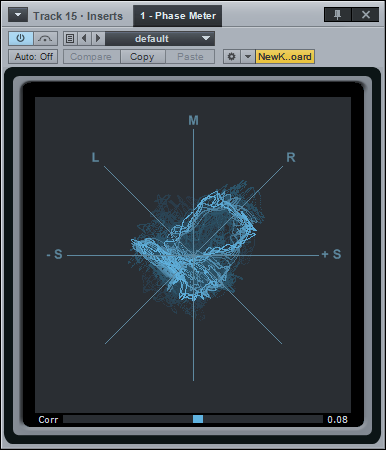Go to the previous preset arrow
The image size is (386, 450).
coord(84,38)
